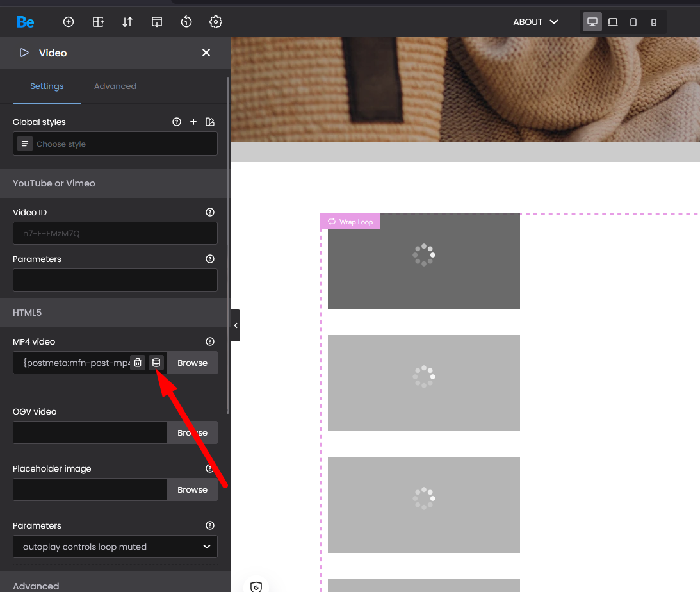Click the add element plus icon
Screen dimensions: 700x592
click(x=69, y=22)
